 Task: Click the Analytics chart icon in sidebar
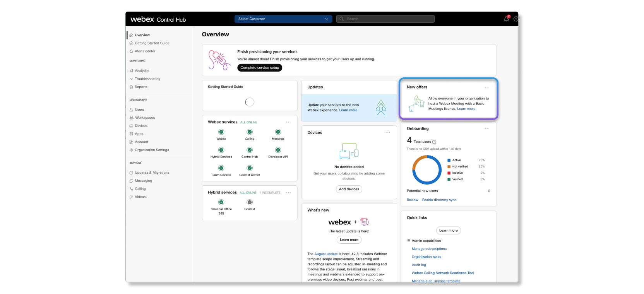coord(131,71)
